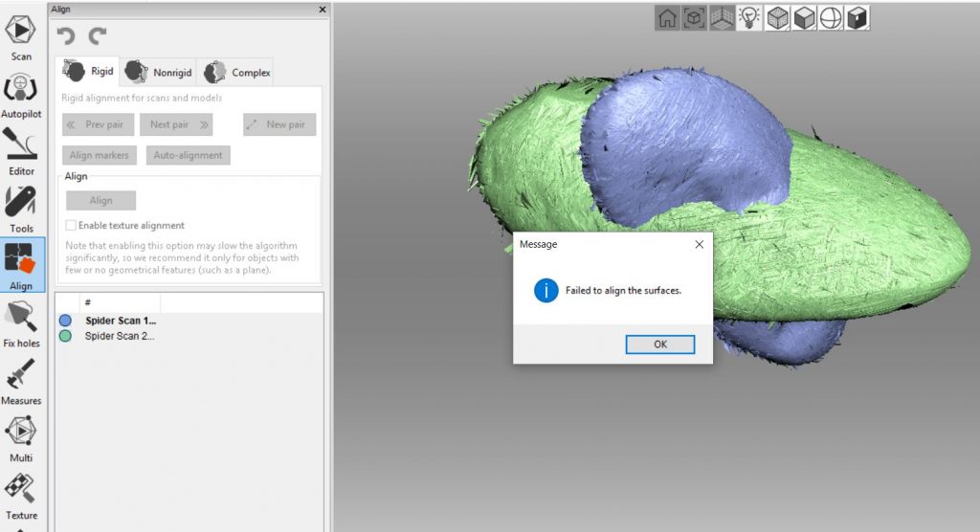Toggle the grid display icon
Viewport: 980px width, 532px height.
pos(722,18)
